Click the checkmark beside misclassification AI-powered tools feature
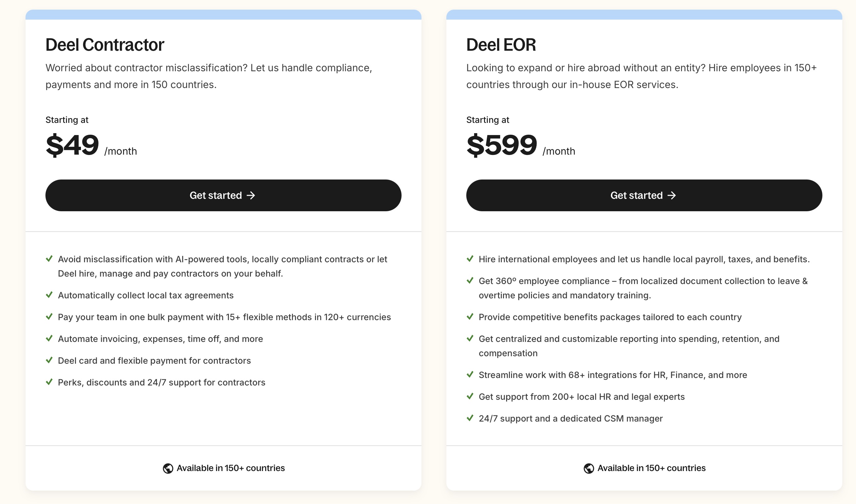Viewport: 856px width, 504px height. (x=49, y=259)
